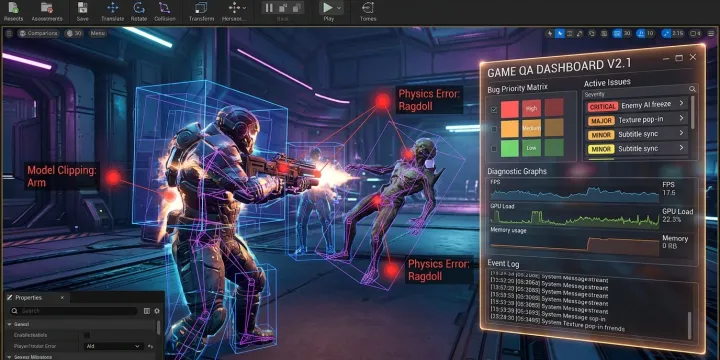Check the Low priority row checkbox
This screenshot has height=360, width=720.
494,148
